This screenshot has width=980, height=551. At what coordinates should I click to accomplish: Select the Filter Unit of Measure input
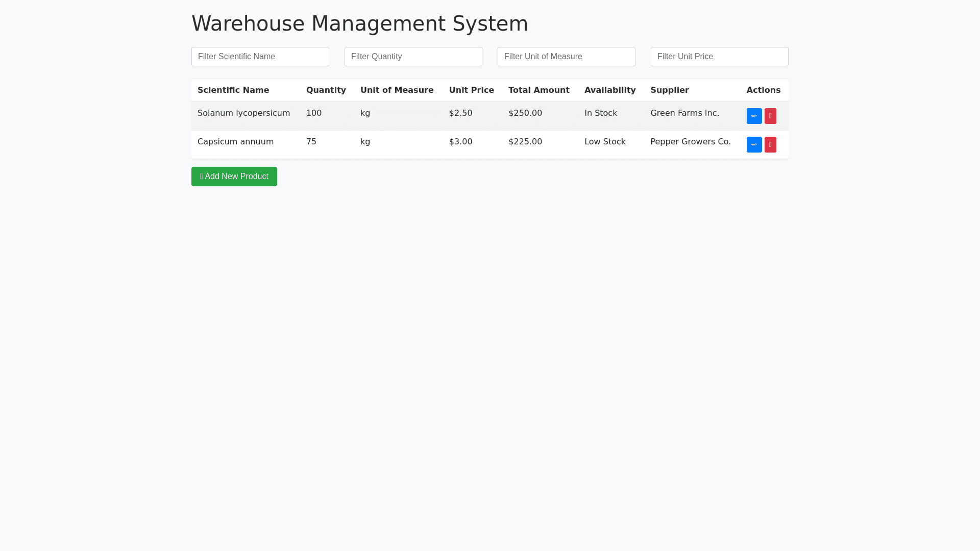566,57
